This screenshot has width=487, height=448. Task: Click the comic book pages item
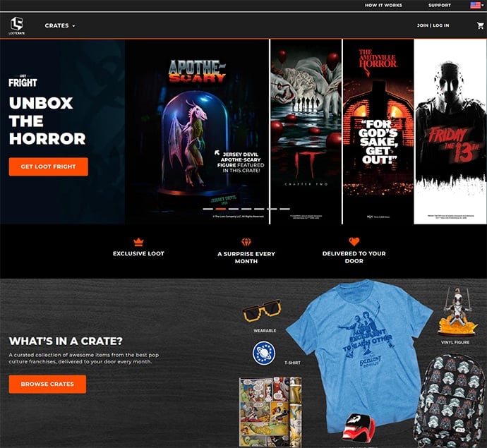coord(270,412)
